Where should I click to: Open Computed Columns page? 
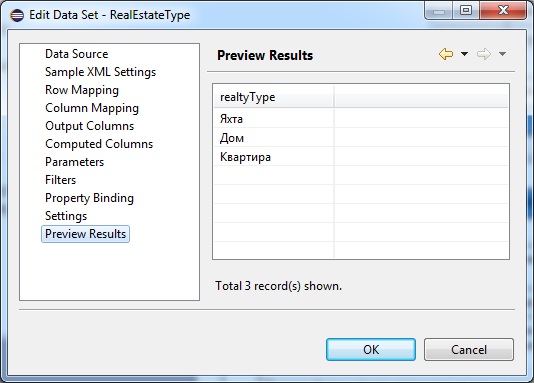coord(99,144)
